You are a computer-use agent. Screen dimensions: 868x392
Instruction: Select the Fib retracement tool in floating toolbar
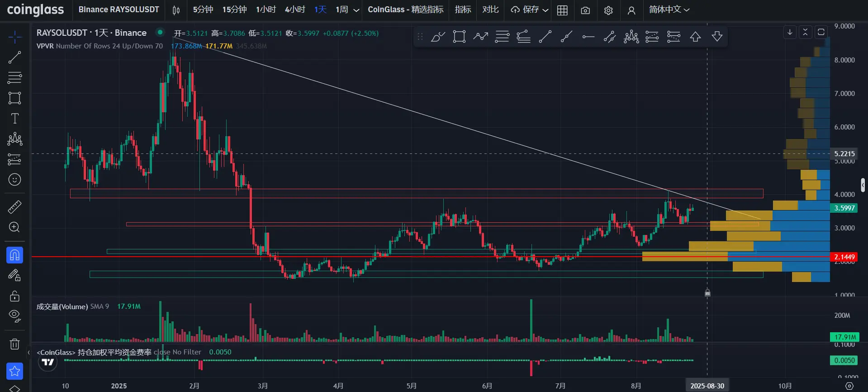click(502, 37)
